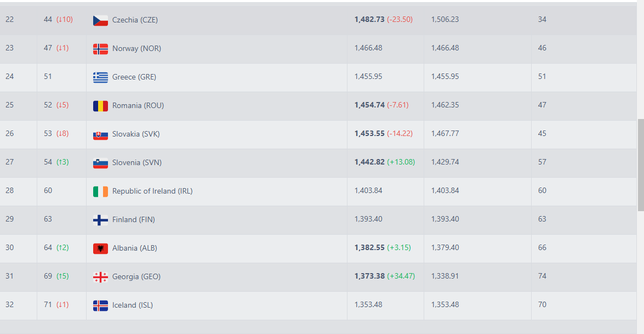Open Georgia (GEO) team page
The height and width of the screenshot is (334, 644).
pyautogui.click(x=136, y=276)
